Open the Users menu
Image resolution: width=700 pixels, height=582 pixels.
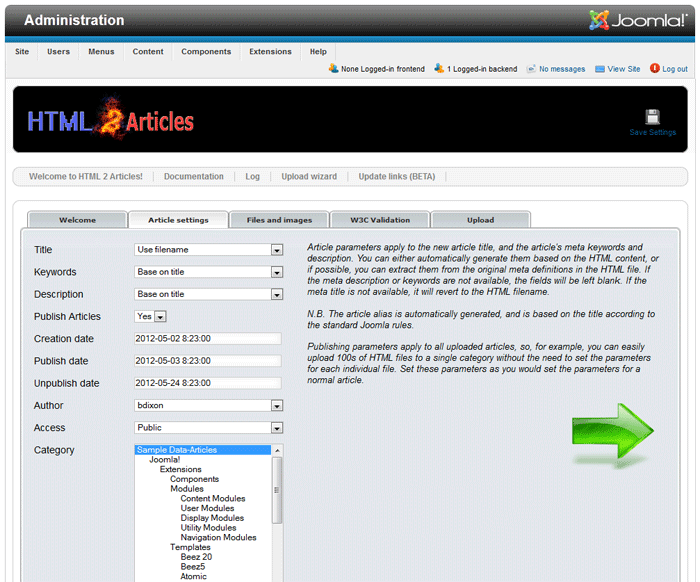coord(58,52)
